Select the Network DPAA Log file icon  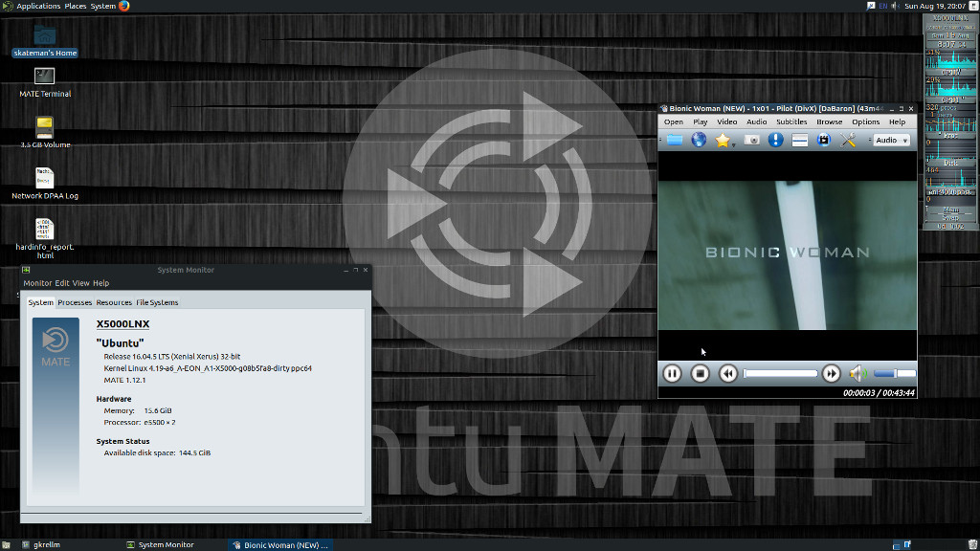[44, 183]
